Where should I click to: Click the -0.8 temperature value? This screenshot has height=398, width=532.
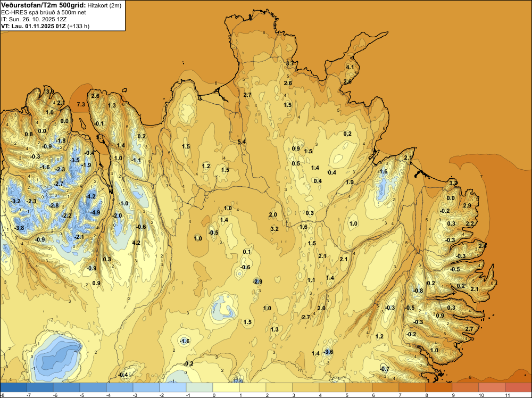(418, 291)
